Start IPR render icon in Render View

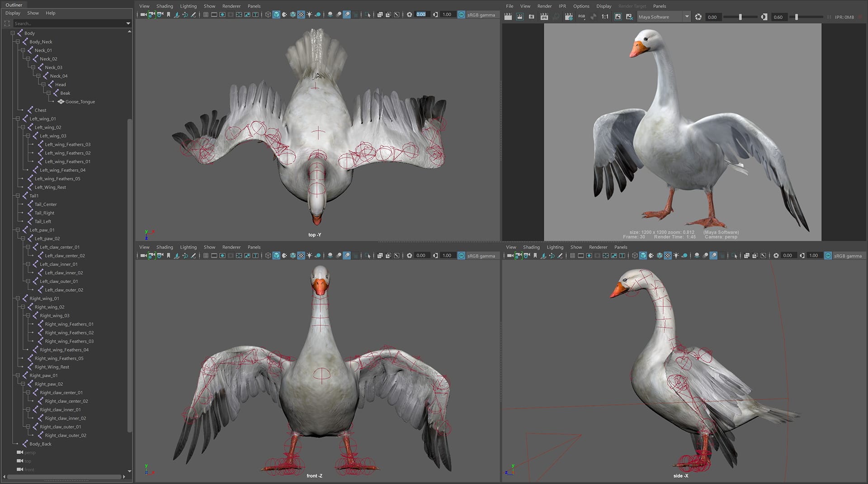(544, 17)
